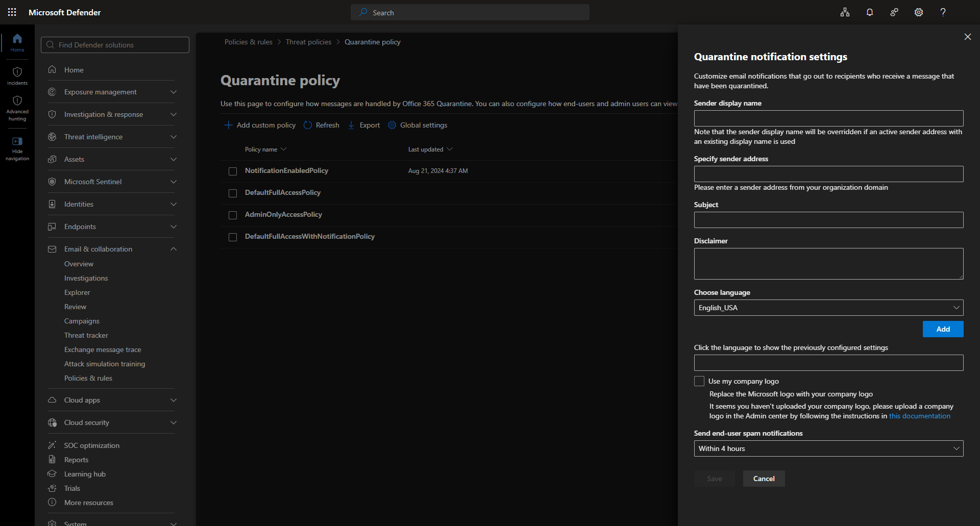
Task: Click the top Search bar
Action: point(470,12)
